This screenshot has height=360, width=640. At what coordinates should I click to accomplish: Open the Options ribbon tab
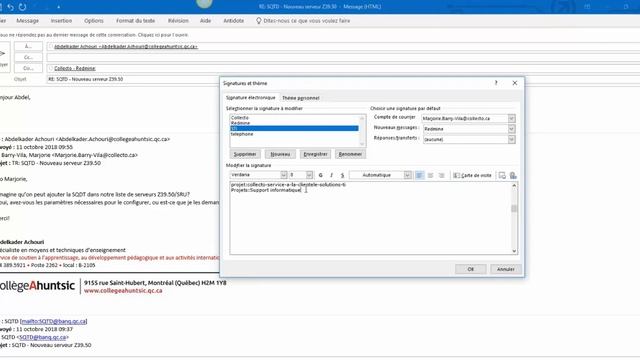pyautogui.click(x=94, y=21)
